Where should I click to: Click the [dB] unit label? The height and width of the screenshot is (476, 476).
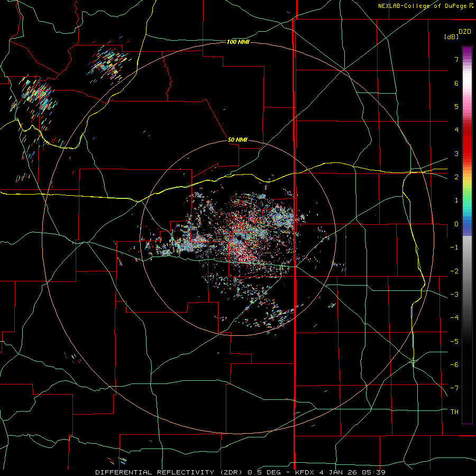coord(451,36)
